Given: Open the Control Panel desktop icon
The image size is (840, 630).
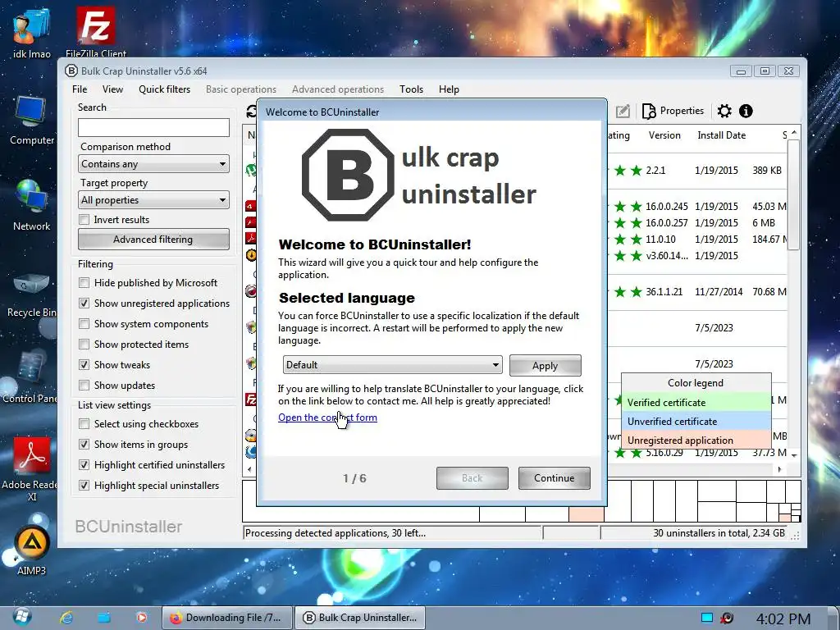Looking at the screenshot, I should (30, 377).
